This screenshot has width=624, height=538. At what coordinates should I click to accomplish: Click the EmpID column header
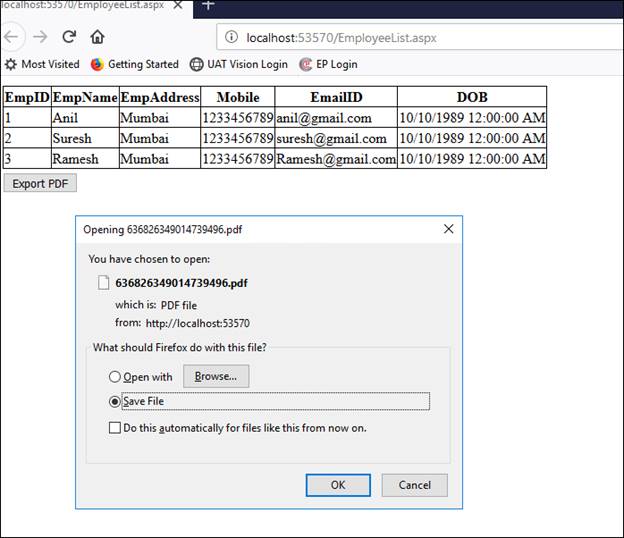click(27, 97)
